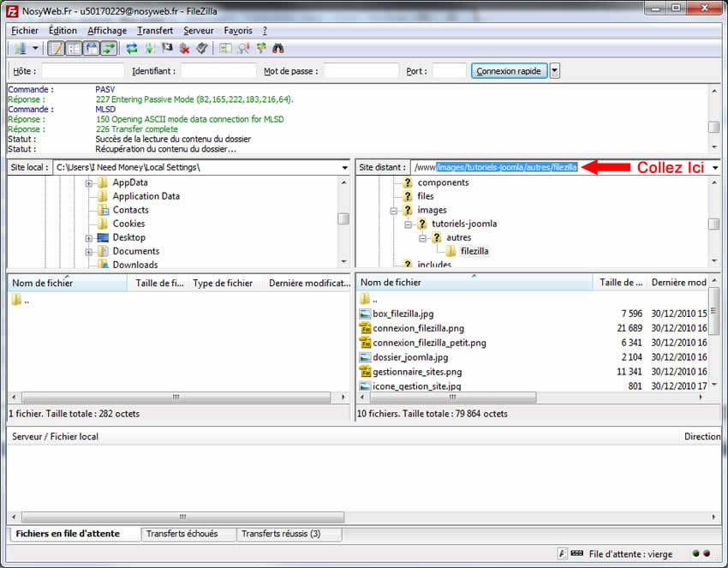
Task: Open the Site distant path dropdown
Action: [x=715, y=168]
